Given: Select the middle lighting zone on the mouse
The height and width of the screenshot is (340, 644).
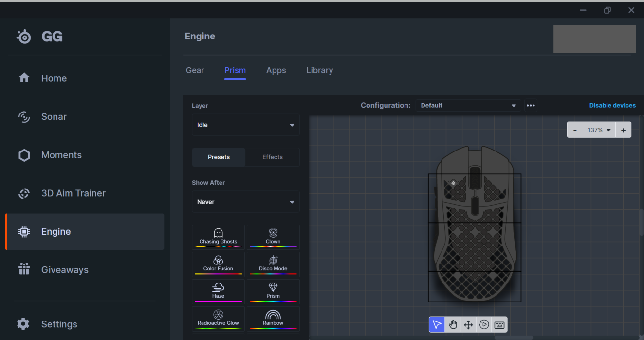Looking at the screenshot, I should point(475,247).
